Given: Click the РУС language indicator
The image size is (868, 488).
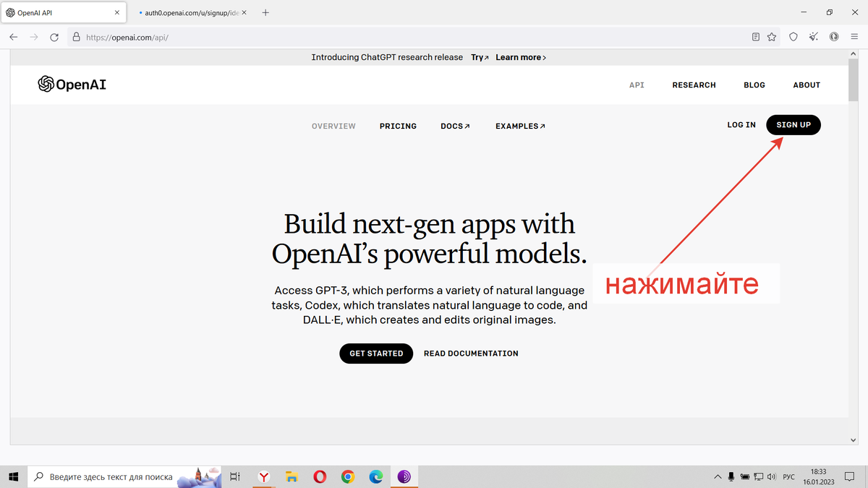Looking at the screenshot, I should point(789,477).
